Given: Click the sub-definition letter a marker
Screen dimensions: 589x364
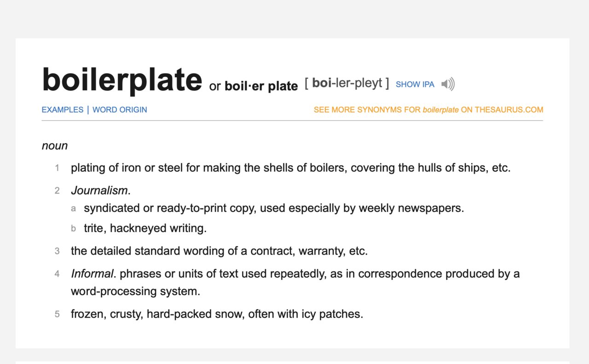Looking at the screenshot, I should [73, 209].
